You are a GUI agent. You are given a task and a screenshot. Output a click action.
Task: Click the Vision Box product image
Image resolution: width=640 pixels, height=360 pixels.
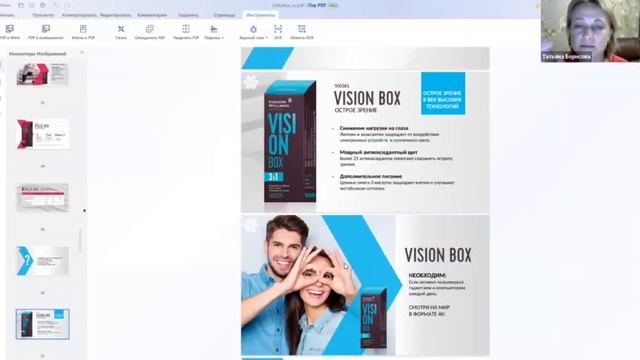(290, 142)
